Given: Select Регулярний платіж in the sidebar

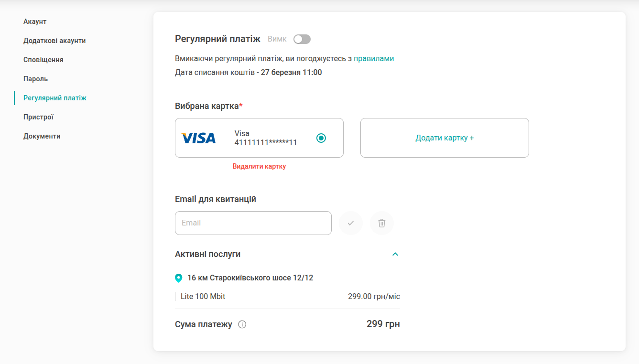Looking at the screenshot, I should coord(55,98).
